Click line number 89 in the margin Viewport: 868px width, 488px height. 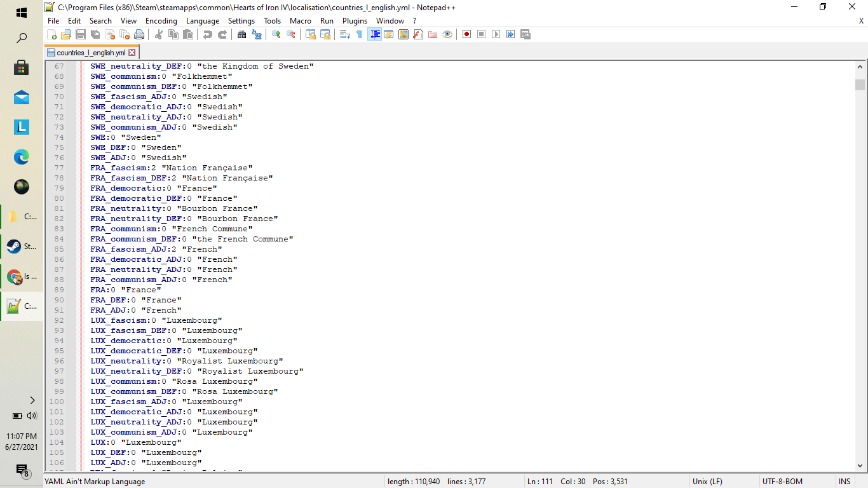(58, 290)
